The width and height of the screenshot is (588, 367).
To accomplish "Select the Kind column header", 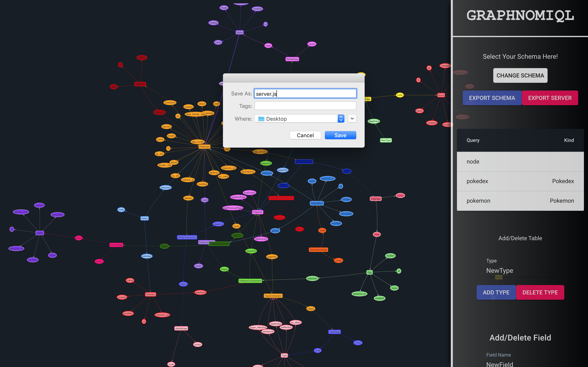I will pos(569,140).
